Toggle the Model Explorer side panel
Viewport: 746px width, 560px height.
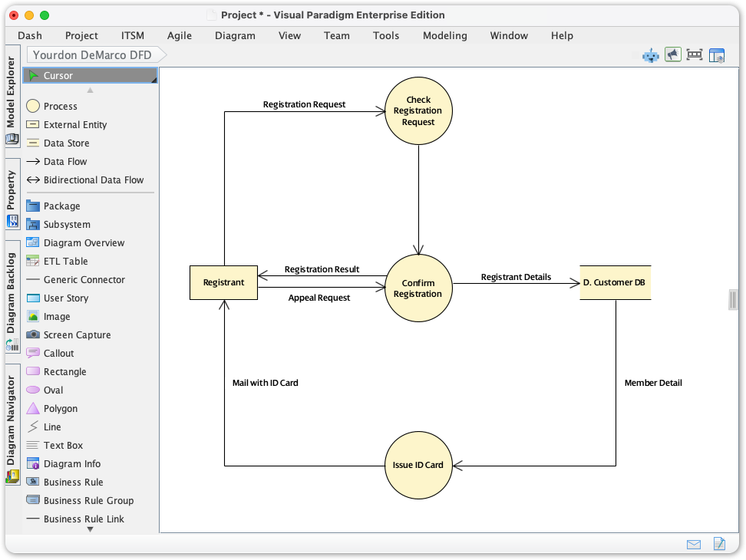[12, 100]
